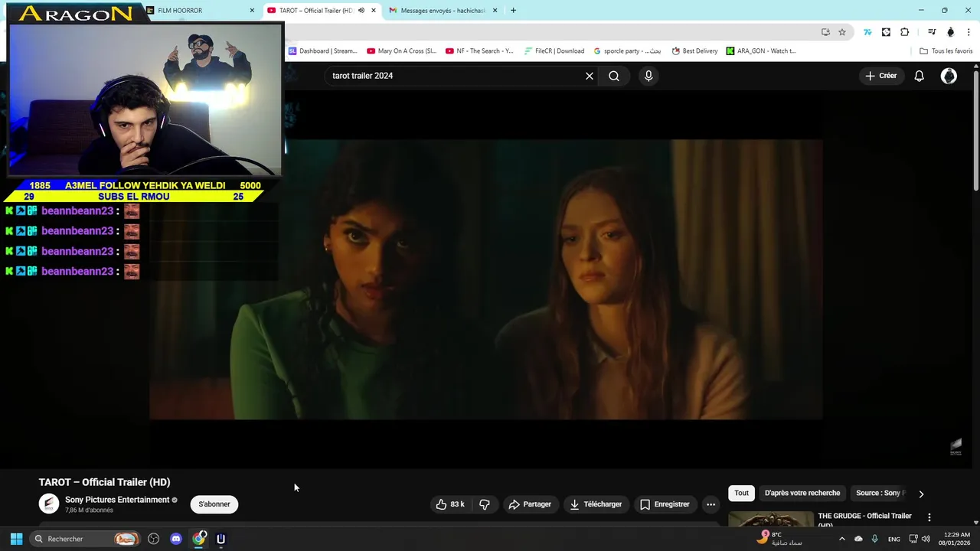
Task: Open FileCR | Download bookmark
Action: (x=554, y=51)
